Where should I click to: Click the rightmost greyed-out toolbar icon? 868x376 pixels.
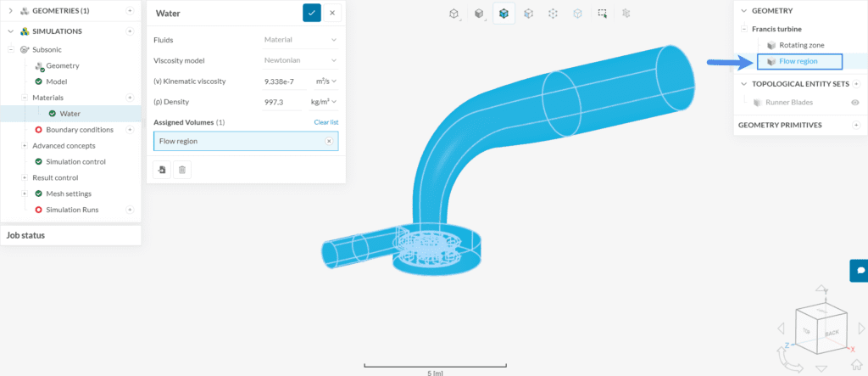626,14
